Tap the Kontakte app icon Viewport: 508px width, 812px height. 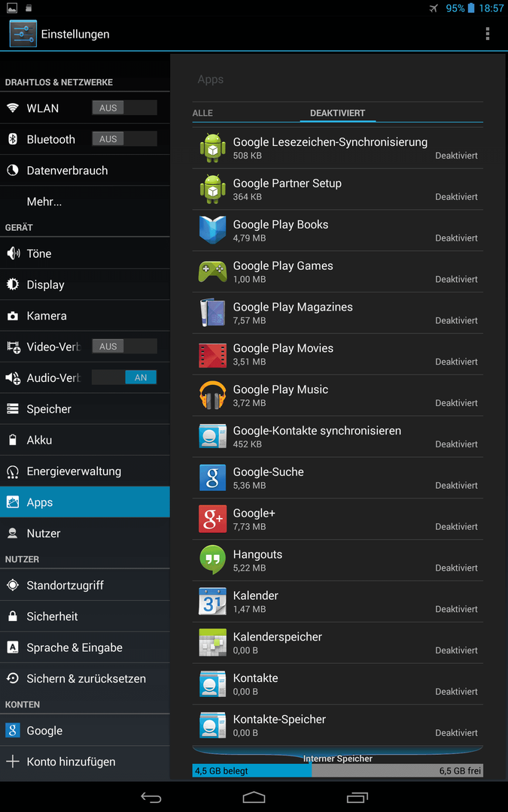click(212, 683)
